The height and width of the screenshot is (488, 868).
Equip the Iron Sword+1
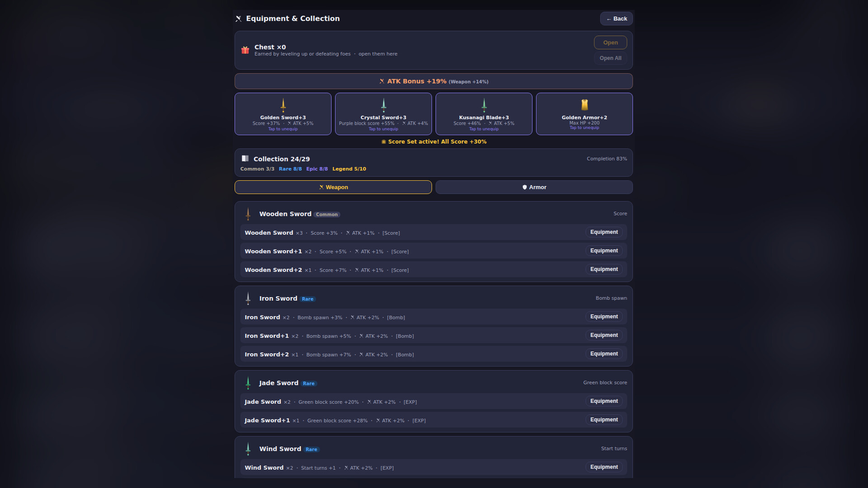[x=604, y=335]
